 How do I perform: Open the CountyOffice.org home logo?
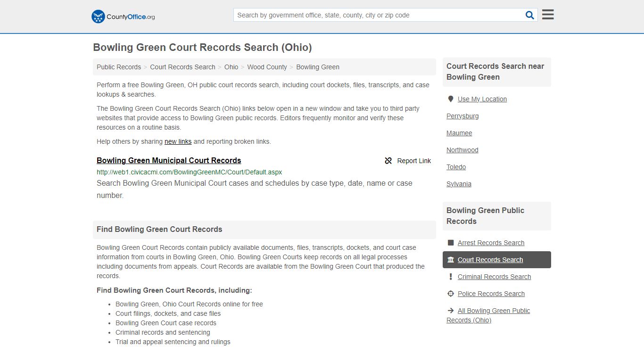[x=123, y=16]
